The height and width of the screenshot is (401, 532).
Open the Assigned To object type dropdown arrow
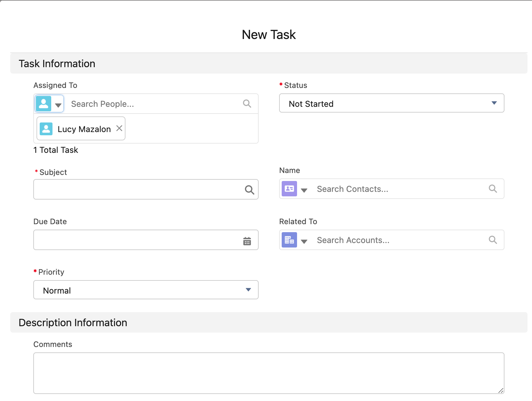58,105
